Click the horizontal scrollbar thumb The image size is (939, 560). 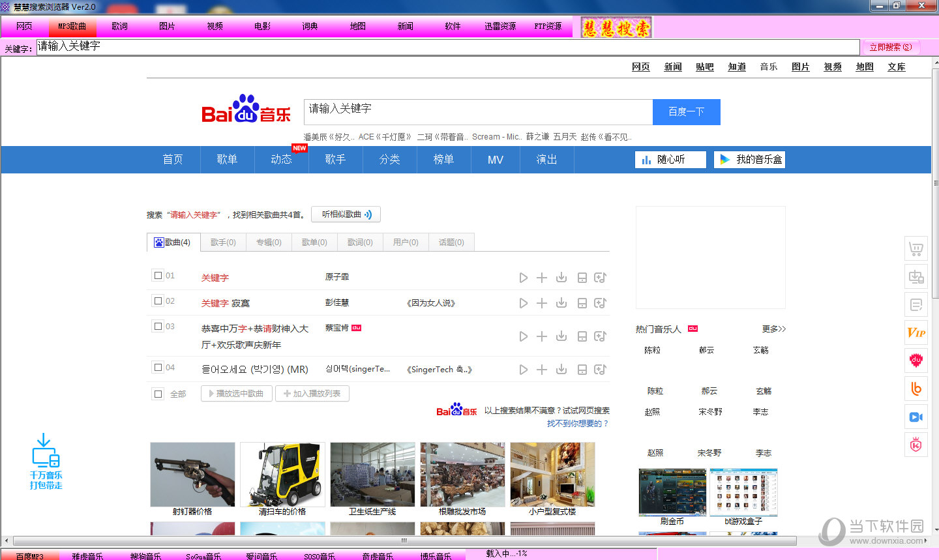pos(404,541)
